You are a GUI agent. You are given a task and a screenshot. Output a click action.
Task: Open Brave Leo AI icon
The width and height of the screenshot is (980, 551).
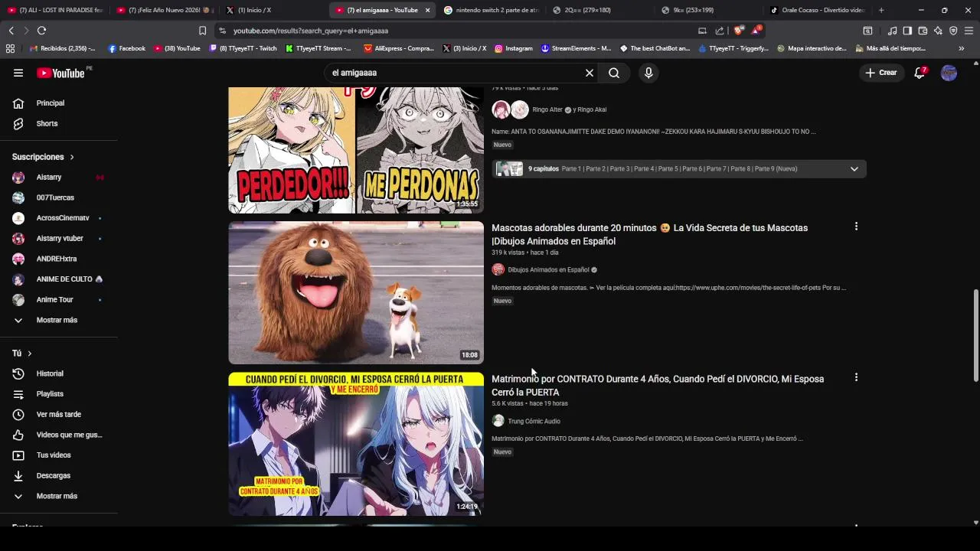(x=938, y=31)
